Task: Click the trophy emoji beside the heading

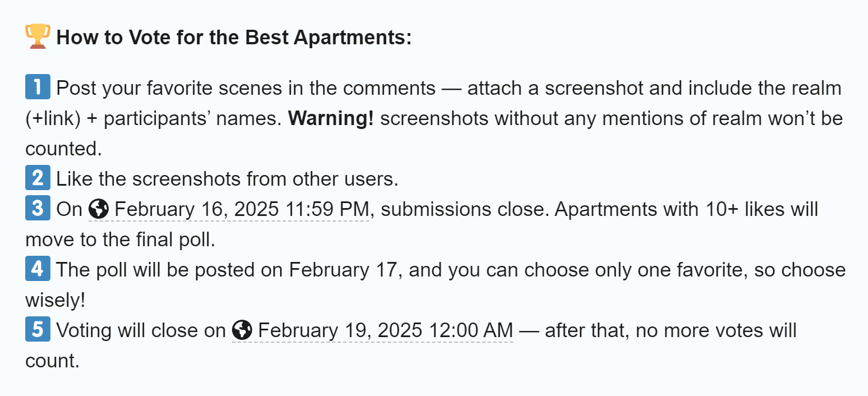Action: [x=38, y=37]
